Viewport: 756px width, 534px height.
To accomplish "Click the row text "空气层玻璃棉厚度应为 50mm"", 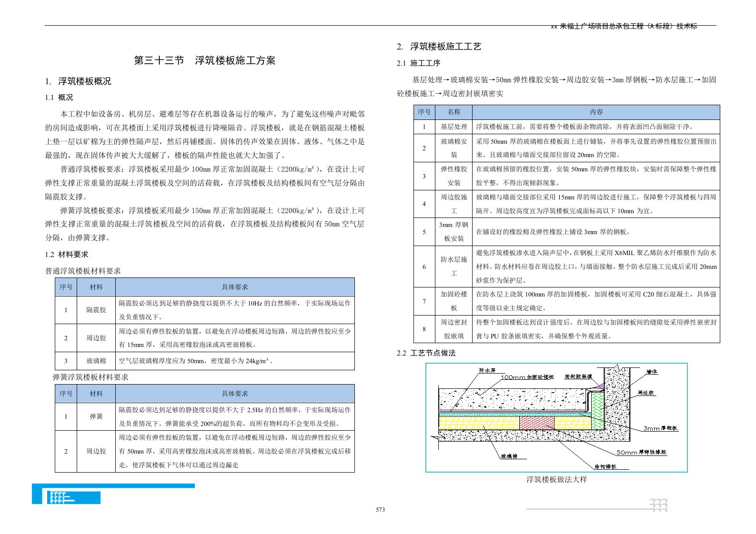I will click(161, 361).
